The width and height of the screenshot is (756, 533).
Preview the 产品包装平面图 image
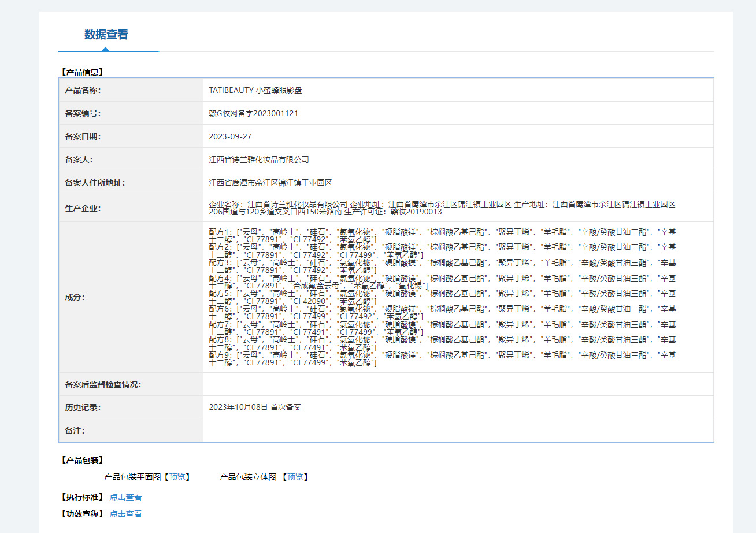[x=177, y=477]
